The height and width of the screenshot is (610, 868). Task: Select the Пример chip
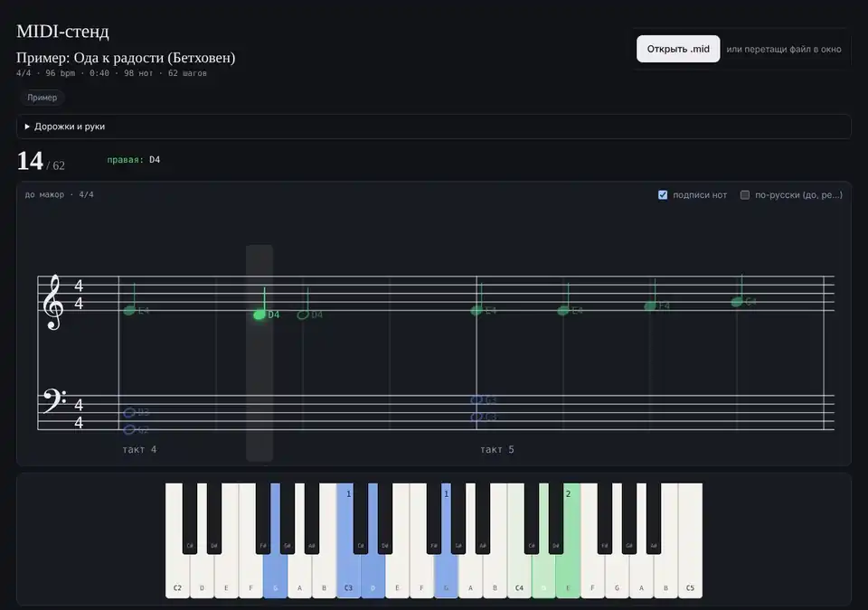42,98
